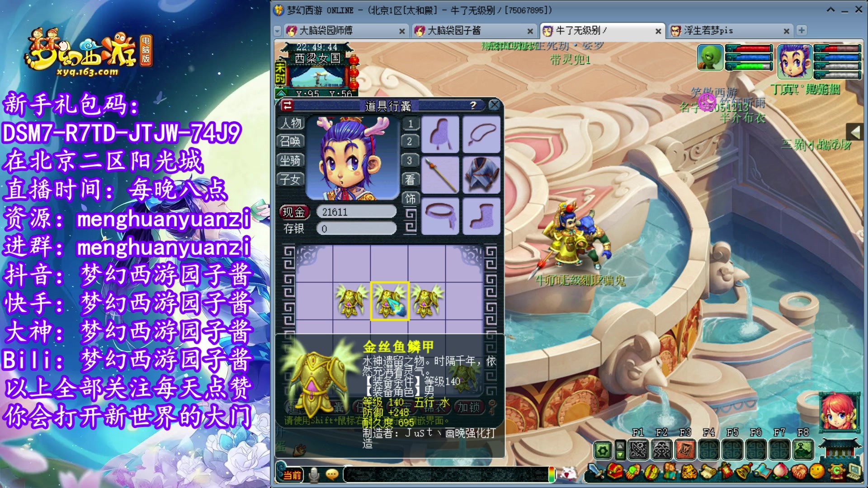Click the 饰 accessory button

coord(410,198)
